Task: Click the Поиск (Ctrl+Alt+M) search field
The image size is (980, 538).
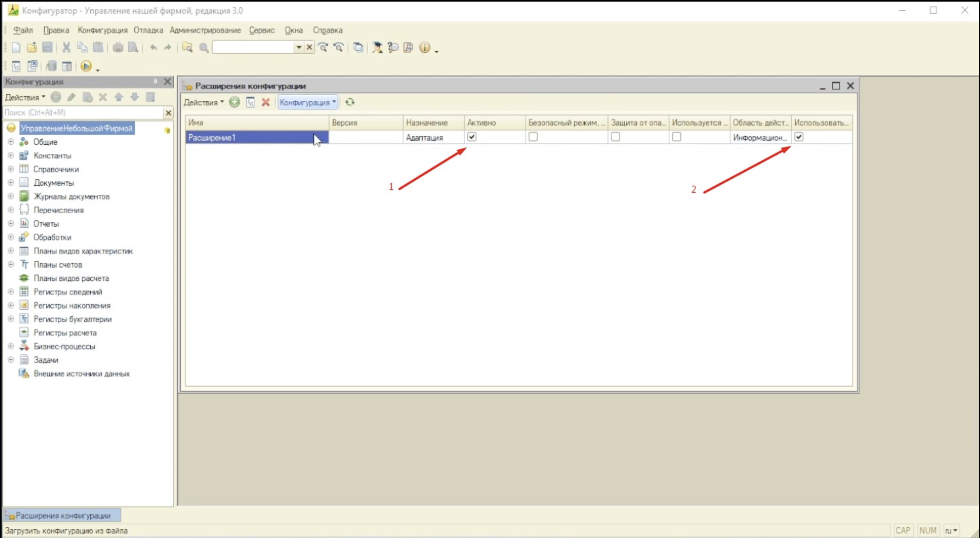Action: click(x=83, y=113)
